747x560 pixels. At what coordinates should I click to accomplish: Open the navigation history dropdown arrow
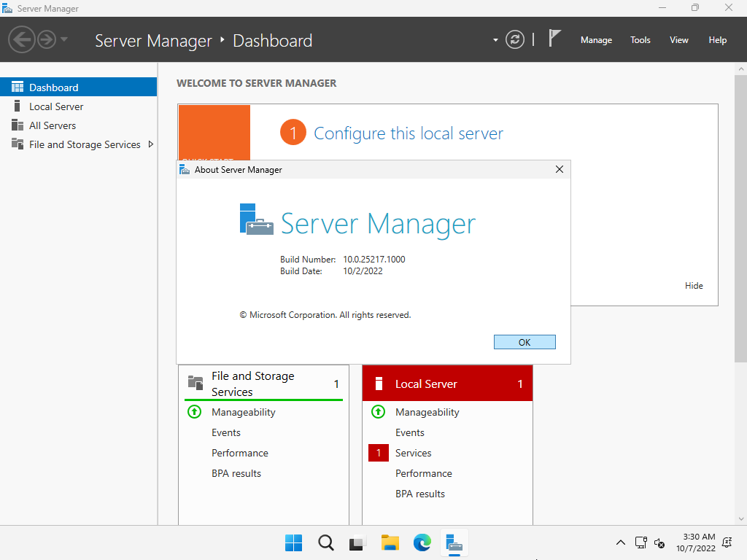coord(64,39)
